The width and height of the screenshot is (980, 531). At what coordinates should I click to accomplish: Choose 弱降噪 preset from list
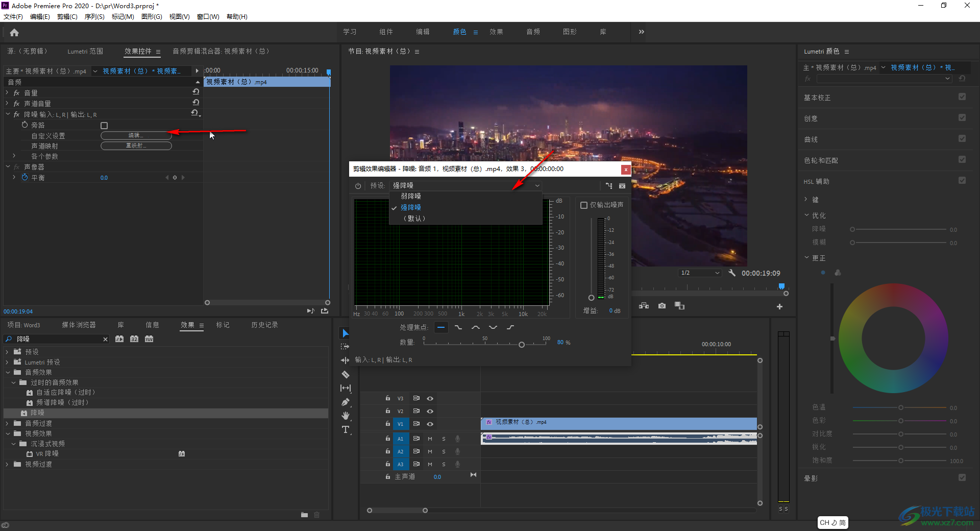coord(411,196)
